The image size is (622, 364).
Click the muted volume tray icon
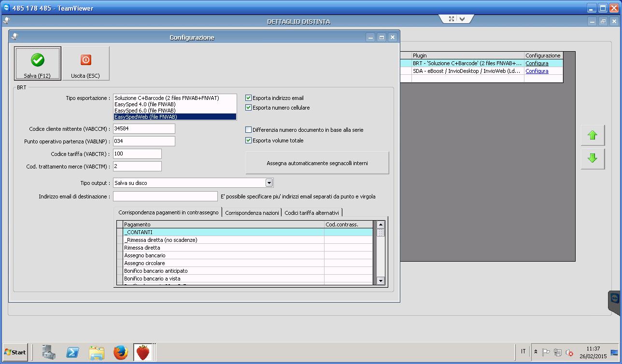pyautogui.click(x=569, y=353)
